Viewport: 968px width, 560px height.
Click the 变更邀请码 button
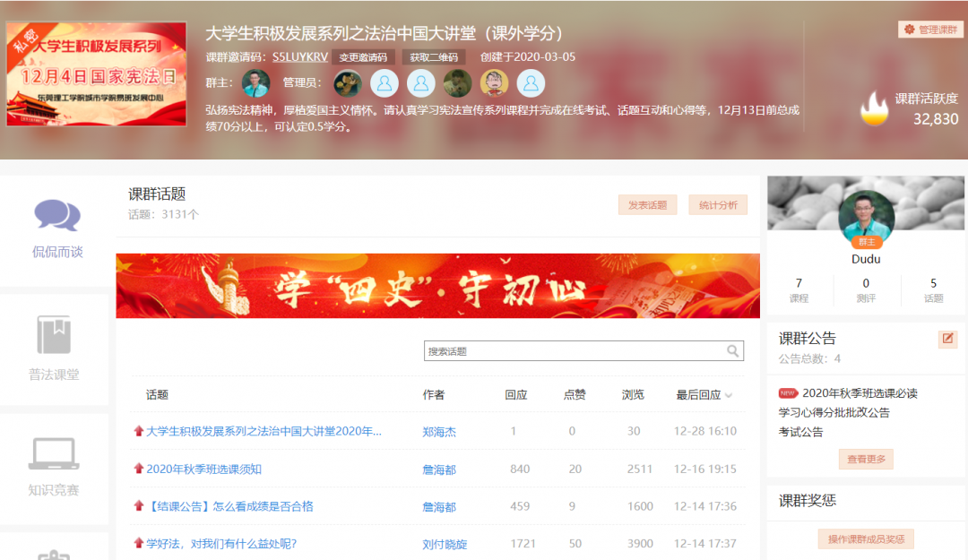tap(363, 57)
